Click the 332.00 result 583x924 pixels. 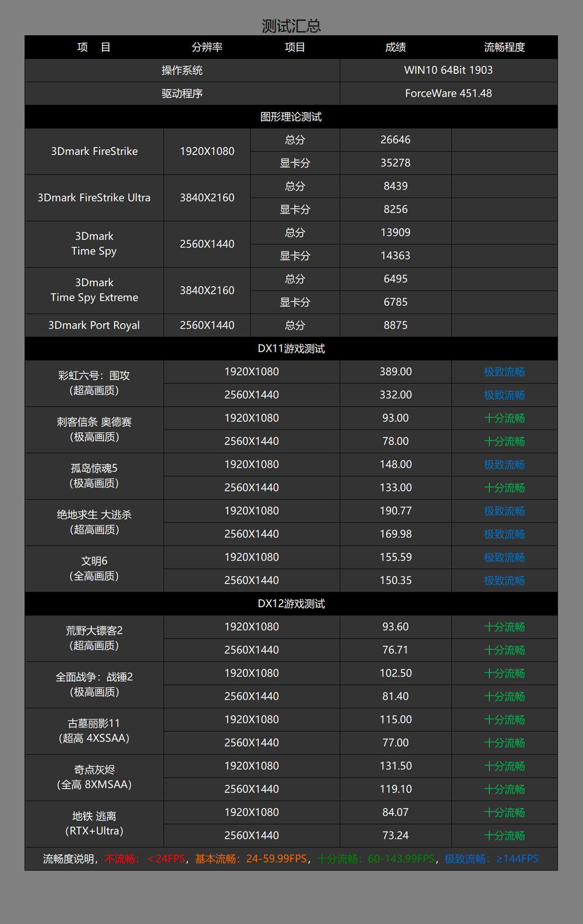(x=395, y=395)
